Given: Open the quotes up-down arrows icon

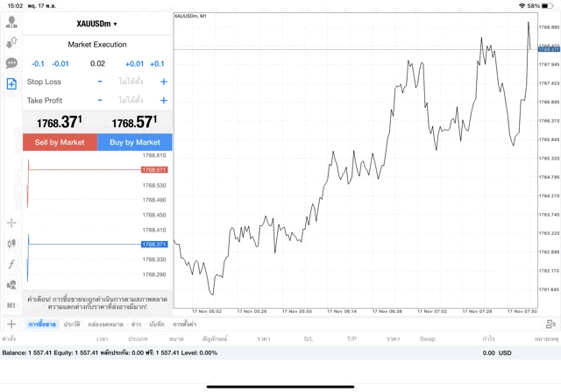Looking at the screenshot, I should point(11,43).
